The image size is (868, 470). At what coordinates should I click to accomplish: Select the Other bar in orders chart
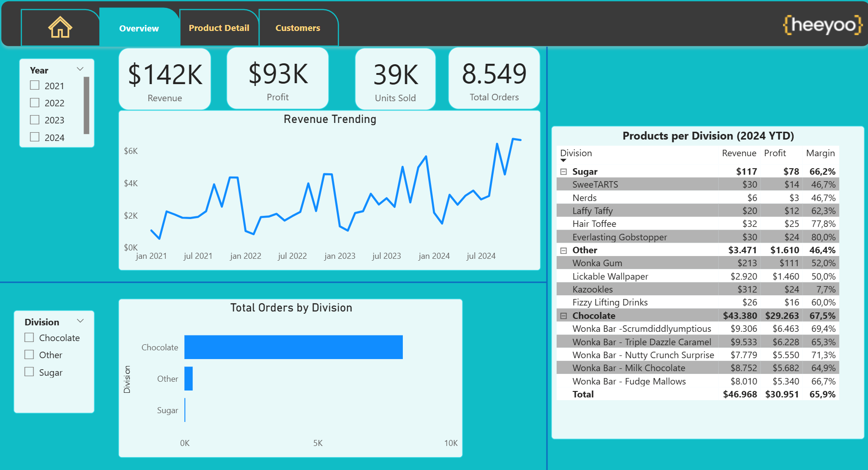pos(188,378)
